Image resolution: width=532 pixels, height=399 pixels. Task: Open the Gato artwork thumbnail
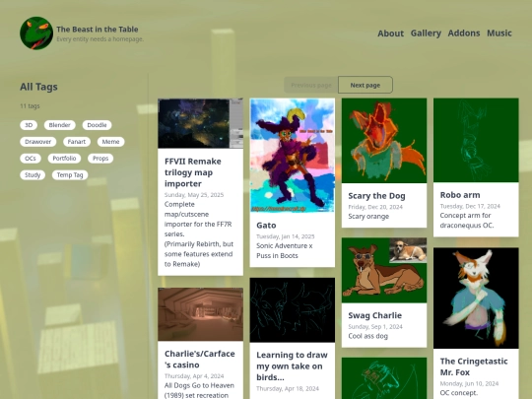pos(293,156)
